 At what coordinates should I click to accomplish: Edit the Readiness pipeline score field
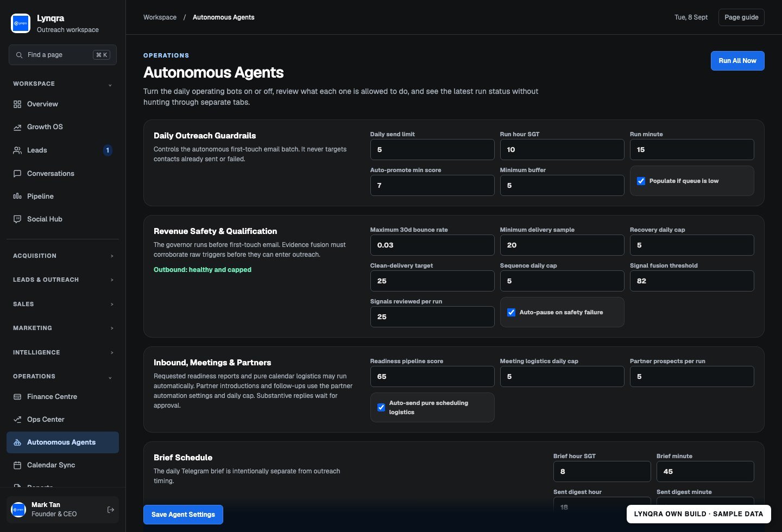tap(432, 377)
